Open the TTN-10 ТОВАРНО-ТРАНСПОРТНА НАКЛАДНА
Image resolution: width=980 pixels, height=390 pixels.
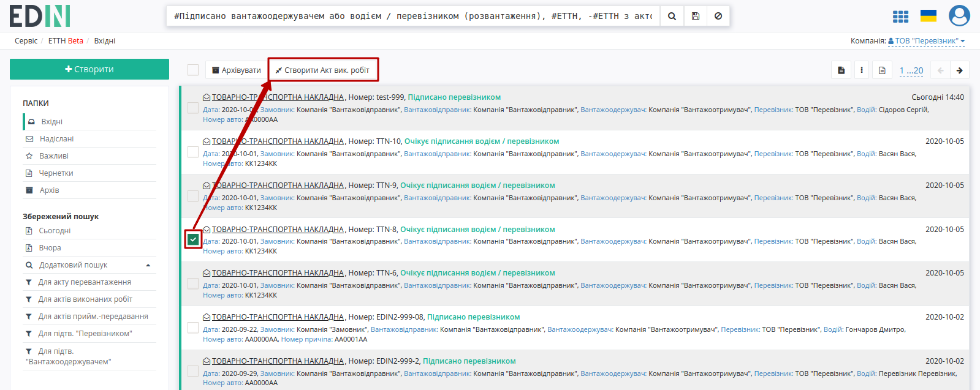278,141
